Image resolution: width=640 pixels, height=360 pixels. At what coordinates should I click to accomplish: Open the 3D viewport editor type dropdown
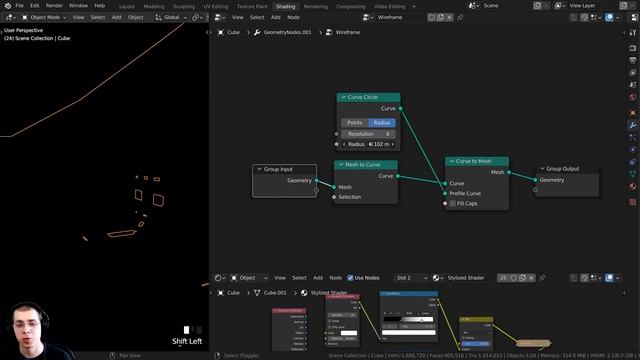click(10, 18)
